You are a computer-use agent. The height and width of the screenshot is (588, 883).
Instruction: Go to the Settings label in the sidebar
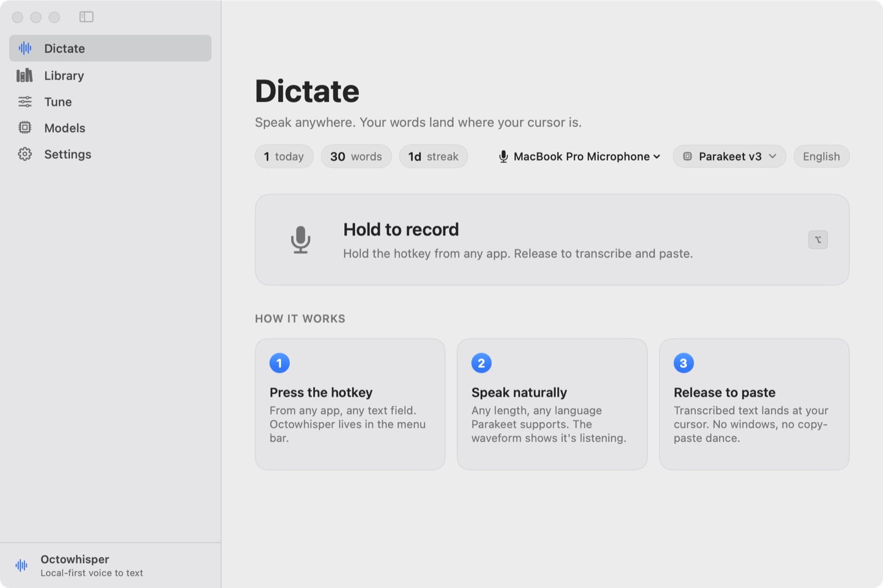68,154
